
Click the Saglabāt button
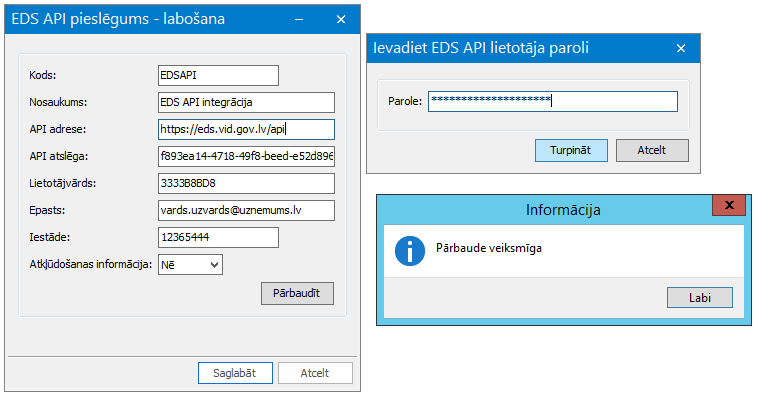(x=235, y=373)
